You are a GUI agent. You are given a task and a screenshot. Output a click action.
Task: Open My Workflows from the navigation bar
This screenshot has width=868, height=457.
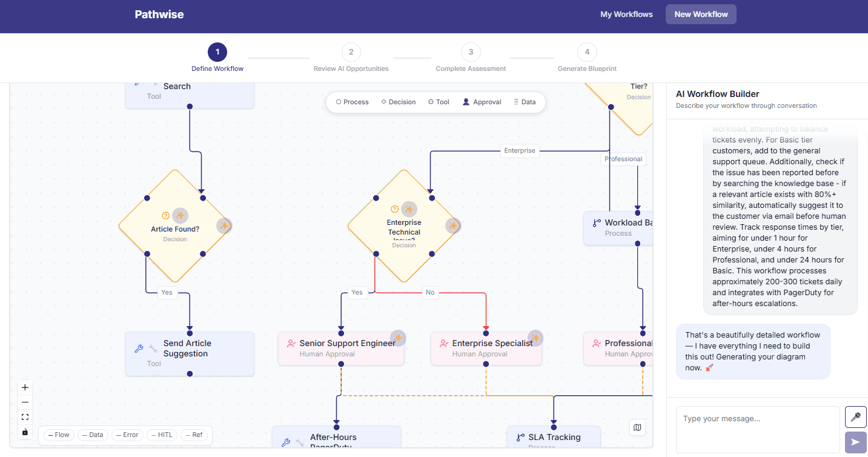tap(626, 14)
